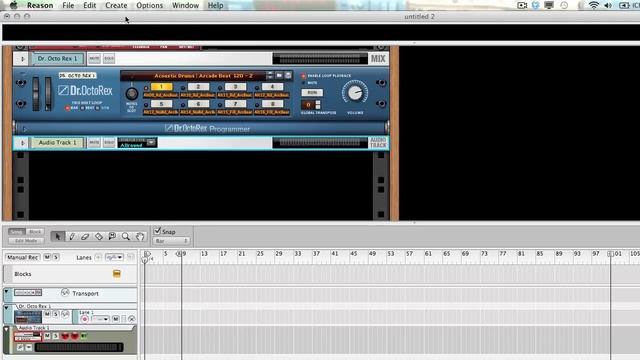Viewport: 640px width, 360px height.
Task: Click the display icon in the menu bar
Action: click(x=549, y=5)
